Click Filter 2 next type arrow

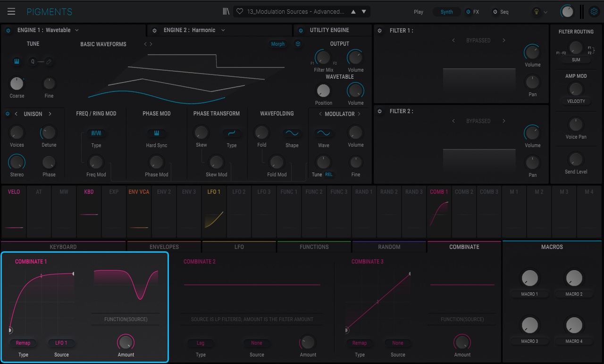click(504, 121)
